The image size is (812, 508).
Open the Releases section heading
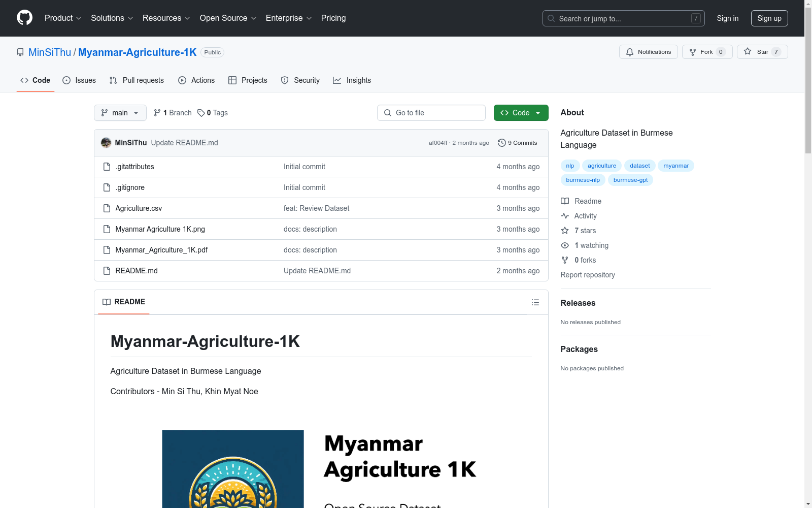click(578, 303)
